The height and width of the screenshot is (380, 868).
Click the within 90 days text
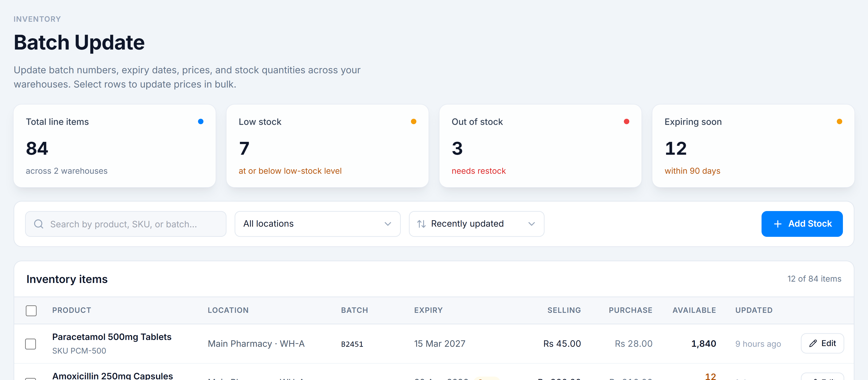click(692, 171)
